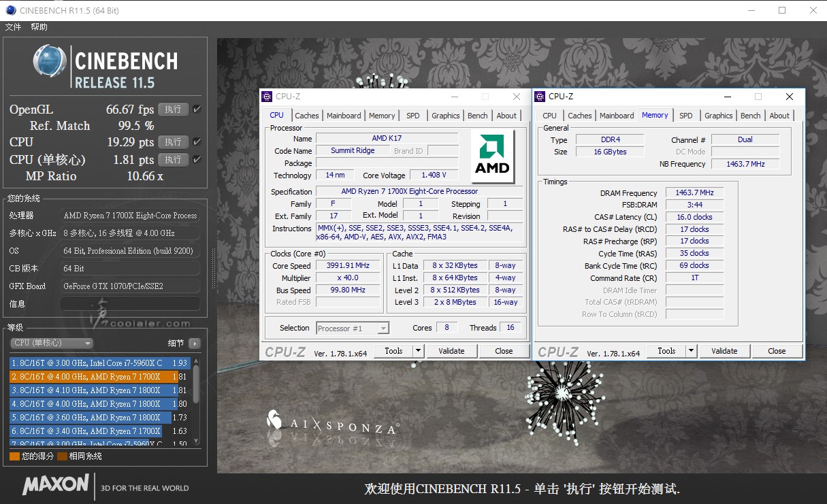Click the Cinebench app icon in title bar
This screenshot has height=504, width=827.
10,10
